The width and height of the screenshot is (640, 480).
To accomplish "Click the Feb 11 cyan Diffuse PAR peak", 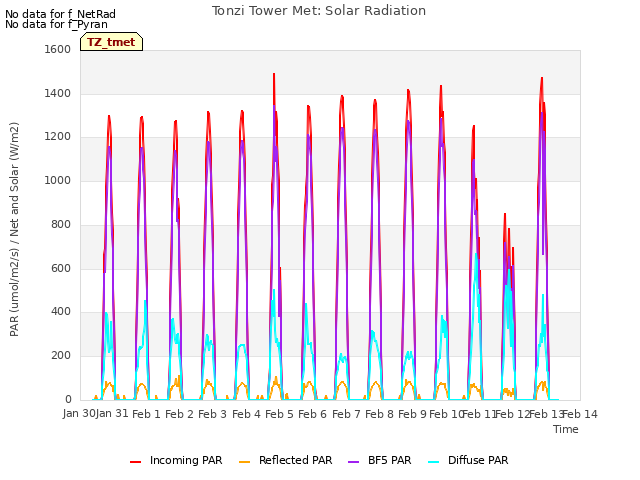I will point(476,256).
